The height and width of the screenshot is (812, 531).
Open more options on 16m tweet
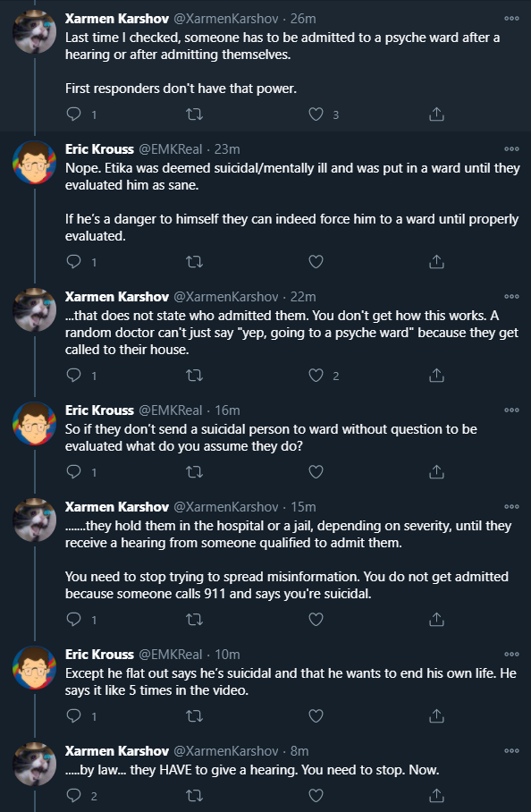[x=511, y=410]
